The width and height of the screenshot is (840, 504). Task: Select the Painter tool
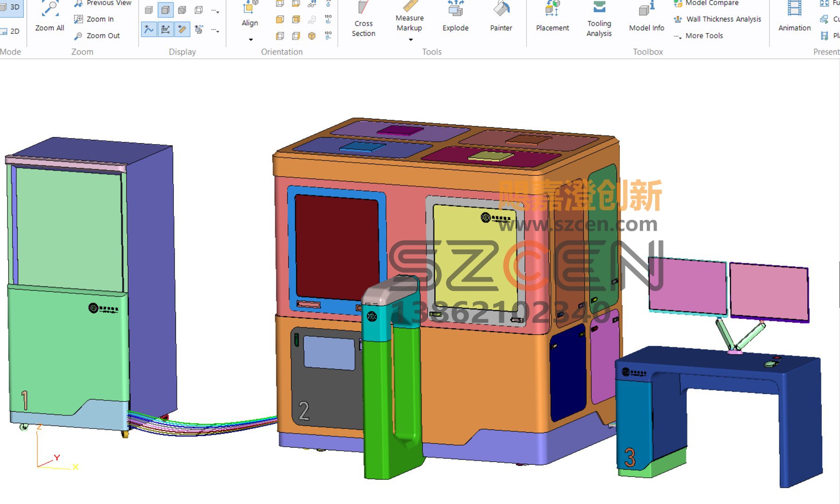pos(501,17)
